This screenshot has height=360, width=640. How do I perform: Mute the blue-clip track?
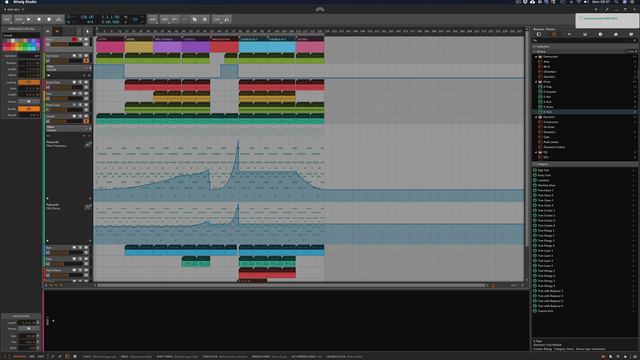(86, 248)
